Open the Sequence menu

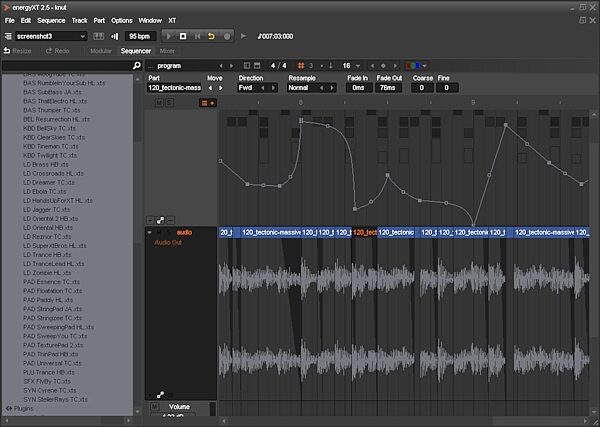(x=51, y=20)
